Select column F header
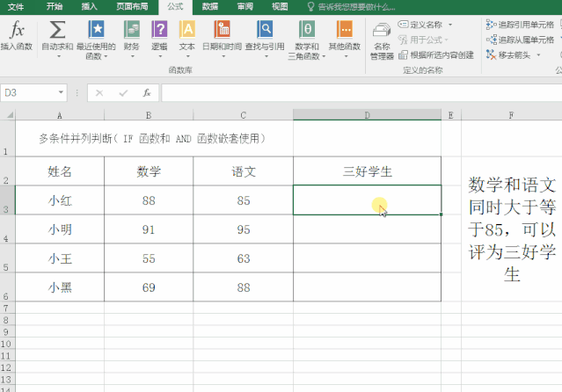 pos(511,115)
